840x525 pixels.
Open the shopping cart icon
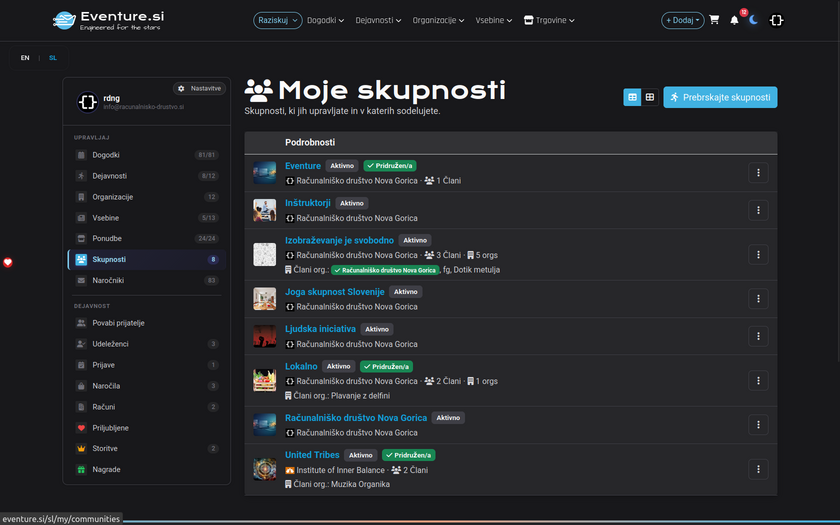[x=714, y=20]
